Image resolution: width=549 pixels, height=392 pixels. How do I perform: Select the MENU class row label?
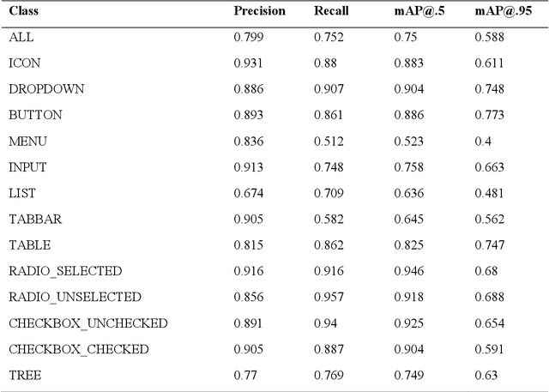27,142
